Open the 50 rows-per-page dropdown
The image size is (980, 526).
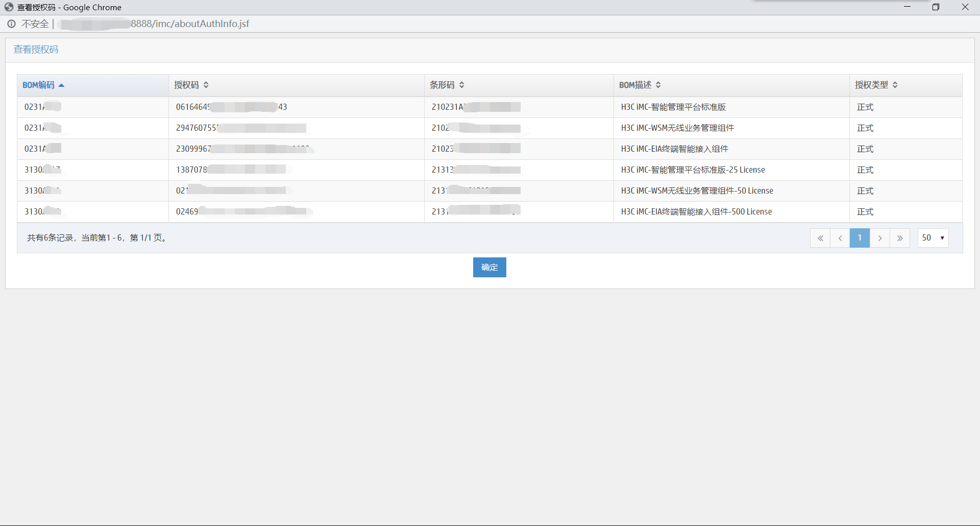coord(933,238)
